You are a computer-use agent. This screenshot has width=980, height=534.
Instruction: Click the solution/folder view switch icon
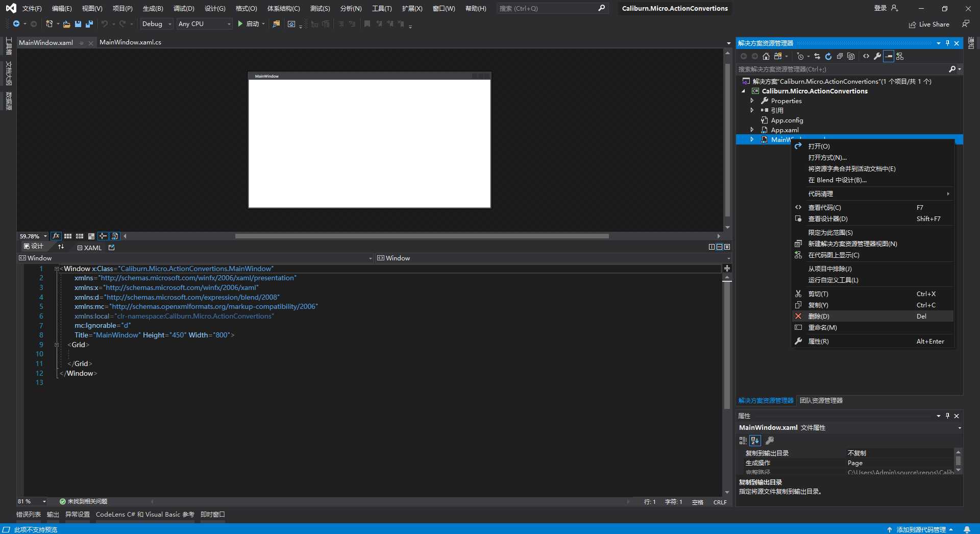pyautogui.click(x=778, y=57)
